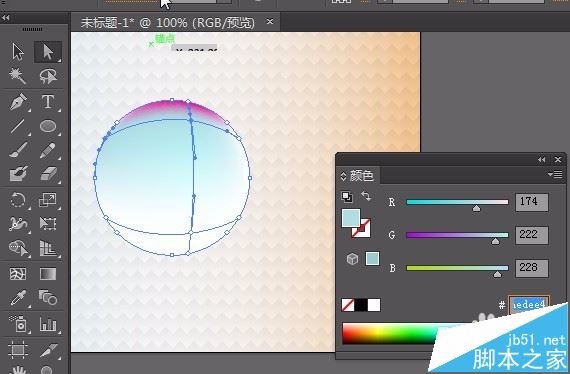Viewport: 570px width, 374px height.
Task: Select the 未标题-1 document tab
Action: pyautogui.click(x=168, y=23)
